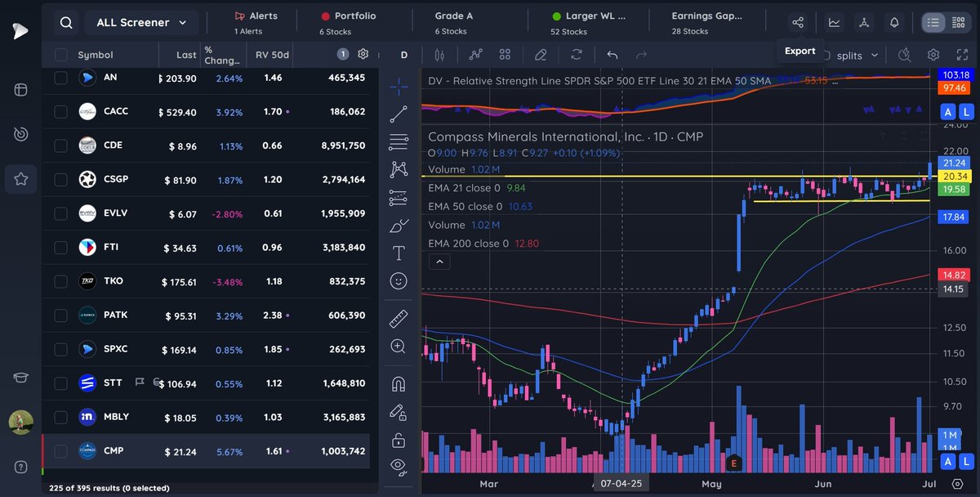980x497 pixels.
Task: Open table column settings gear in screener header
Action: point(363,54)
